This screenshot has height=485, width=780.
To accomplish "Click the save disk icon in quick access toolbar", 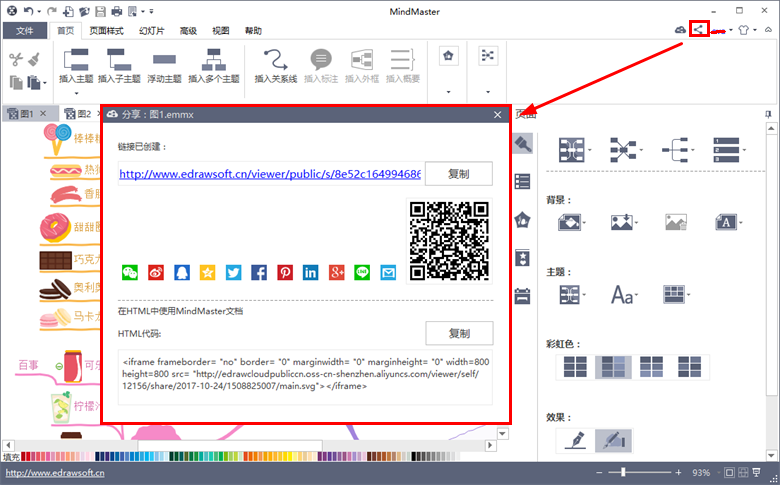I will [x=100, y=10].
